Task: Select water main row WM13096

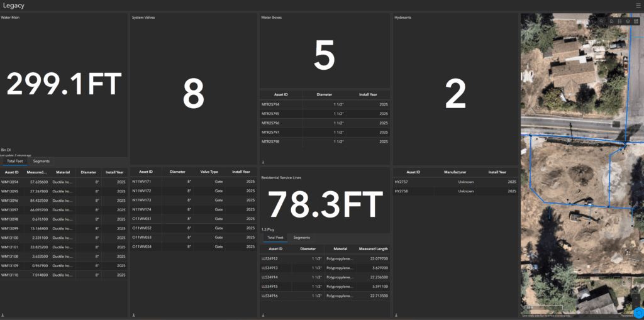Action: point(64,201)
